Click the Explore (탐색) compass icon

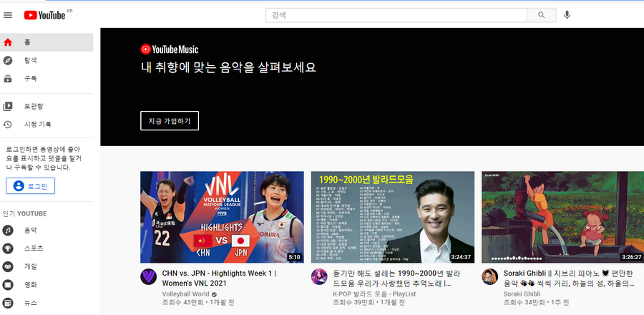pos(8,60)
